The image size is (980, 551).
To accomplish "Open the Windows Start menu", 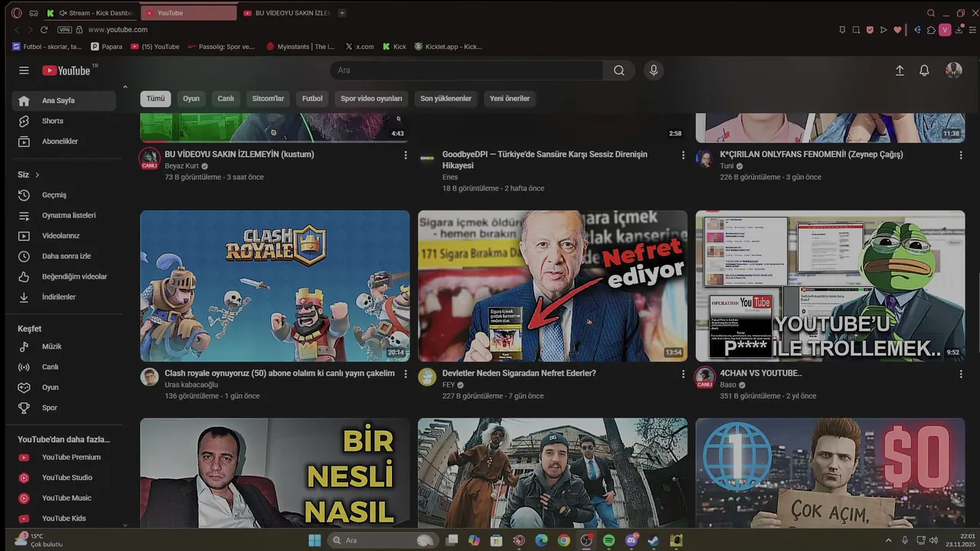I will click(x=315, y=540).
